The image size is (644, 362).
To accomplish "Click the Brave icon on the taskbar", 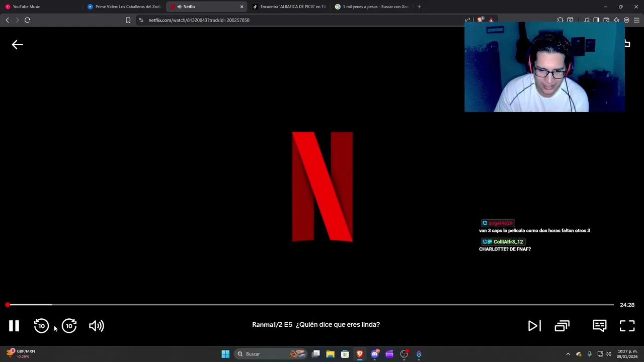I will [x=360, y=354].
